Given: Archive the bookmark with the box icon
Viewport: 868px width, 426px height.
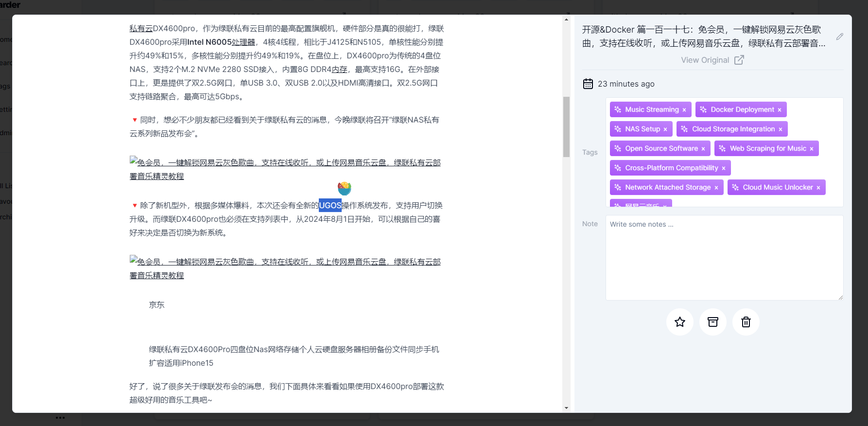Looking at the screenshot, I should [x=712, y=322].
